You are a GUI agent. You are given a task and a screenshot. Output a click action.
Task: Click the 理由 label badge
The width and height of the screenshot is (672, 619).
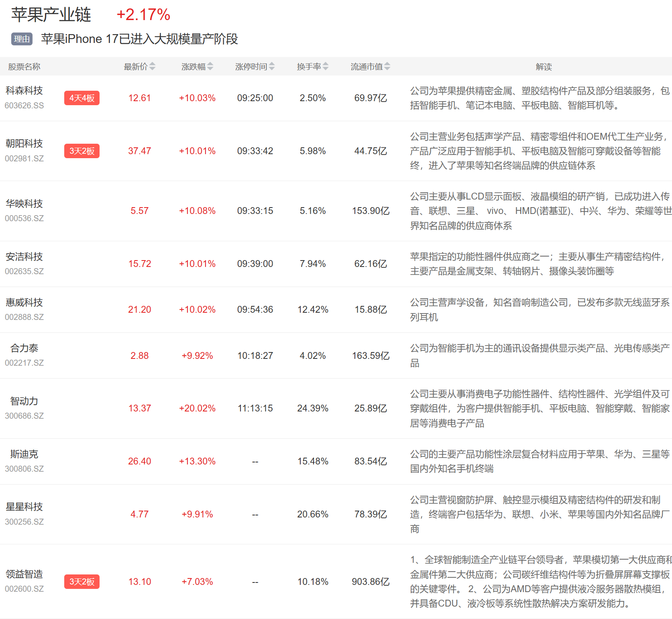(22, 39)
